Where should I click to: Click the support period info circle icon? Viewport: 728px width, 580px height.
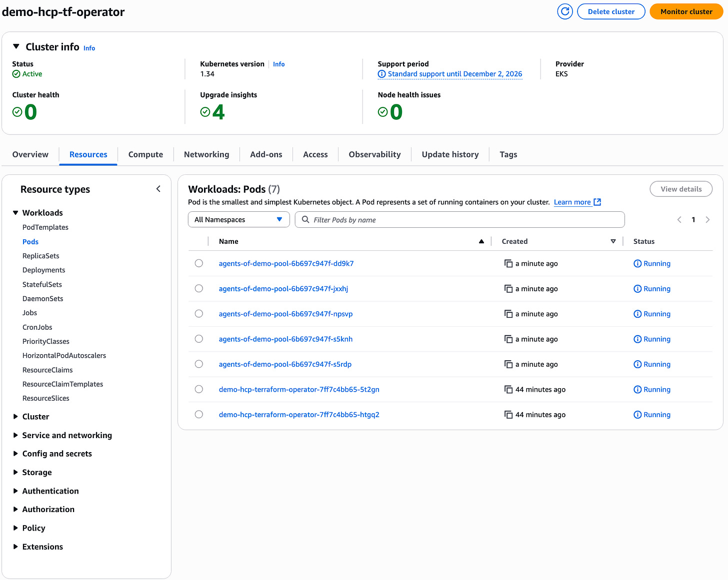tap(382, 74)
